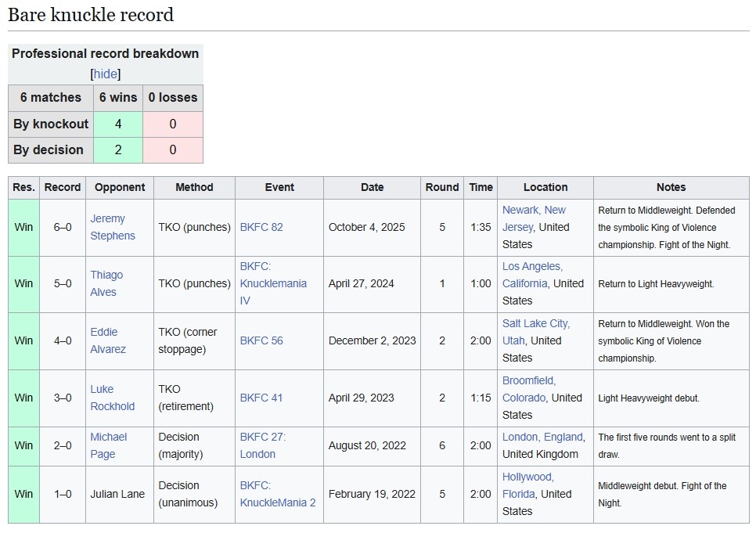Click the Method column header
Image resolution: width=756 pixels, height=533 pixels.
pos(194,188)
